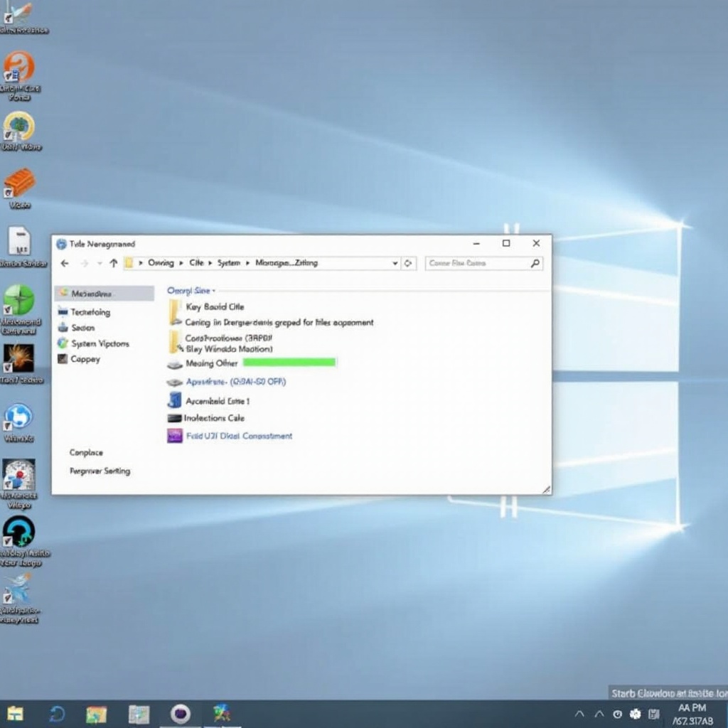Screen dimensions: 728x728
Task: Click the green Meaing Other usage bar
Action: coord(289,363)
